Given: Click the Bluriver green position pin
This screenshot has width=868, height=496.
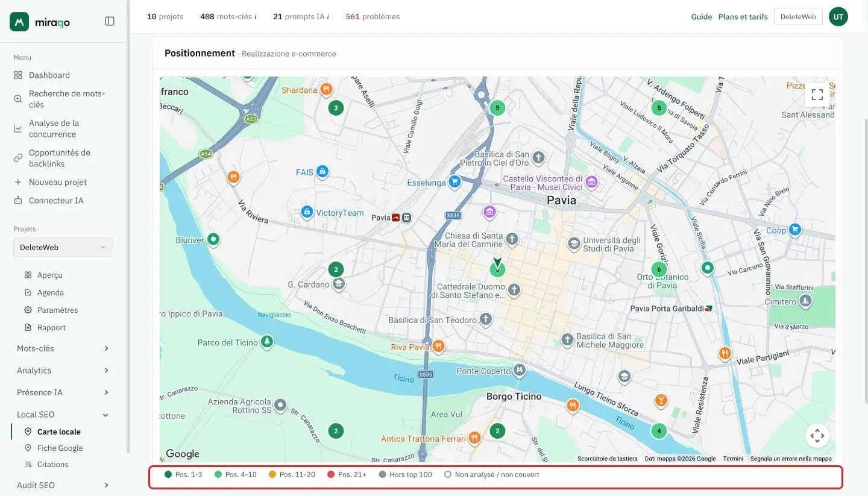Looking at the screenshot, I should click(213, 240).
